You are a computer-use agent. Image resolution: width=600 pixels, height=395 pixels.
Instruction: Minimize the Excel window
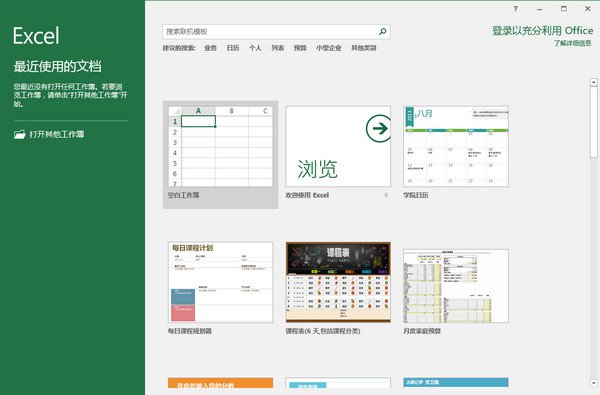pyautogui.click(x=540, y=9)
